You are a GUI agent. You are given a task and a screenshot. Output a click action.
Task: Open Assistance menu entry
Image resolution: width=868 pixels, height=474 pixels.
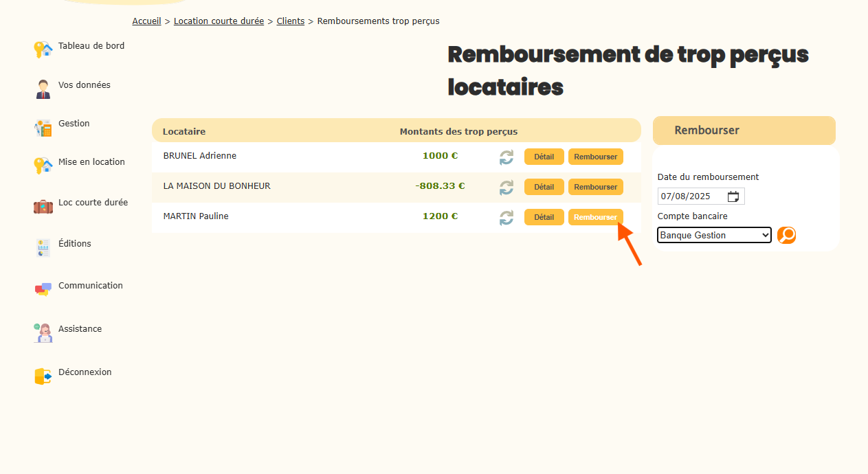tap(80, 329)
